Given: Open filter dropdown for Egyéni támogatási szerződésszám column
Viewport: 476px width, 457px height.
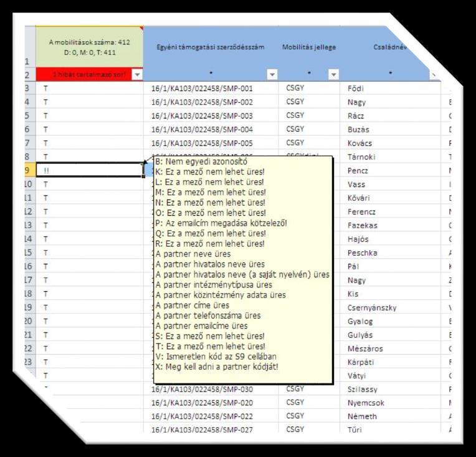Looking at the screenshot, I should pyautogui.click(x=272, y=74).
